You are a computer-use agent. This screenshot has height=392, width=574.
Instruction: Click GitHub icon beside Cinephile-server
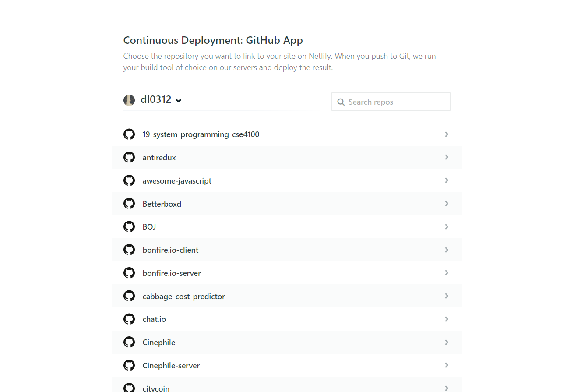click(x=129, y=365)
